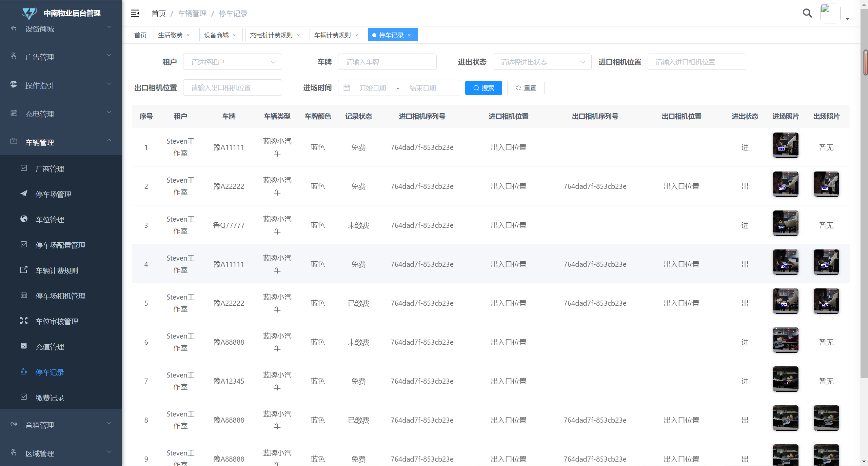The image size is (868, 466).
Task: Click the user avatar image
Action: 830,13
